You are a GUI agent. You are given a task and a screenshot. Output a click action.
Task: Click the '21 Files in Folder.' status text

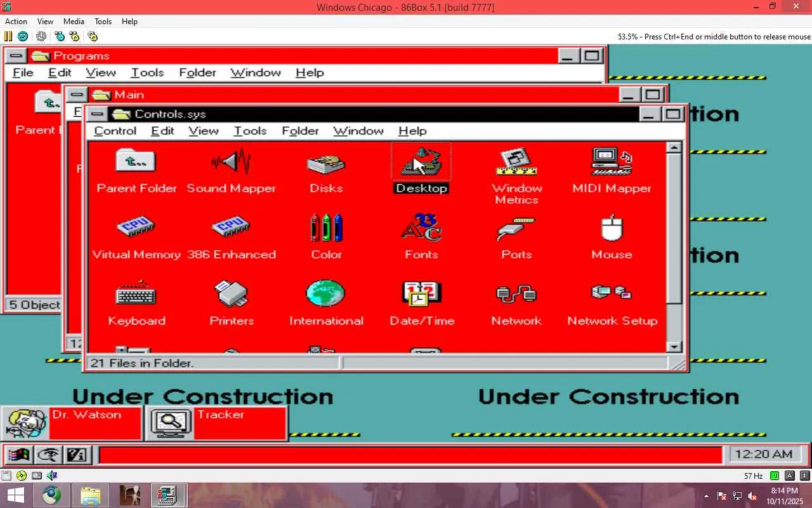pos(142,363)
